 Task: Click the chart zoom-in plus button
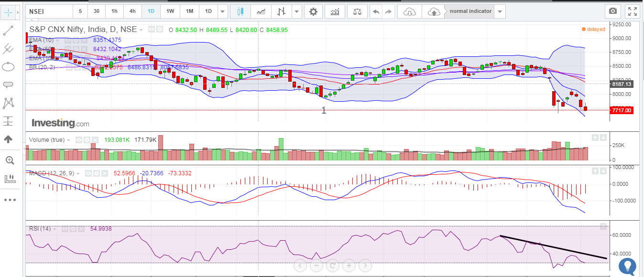(349, 265)
